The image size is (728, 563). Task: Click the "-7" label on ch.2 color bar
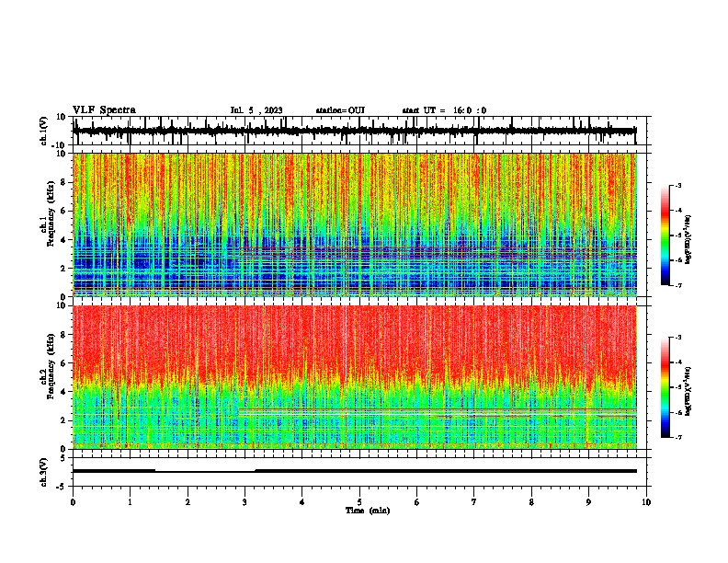click(678, 438)
